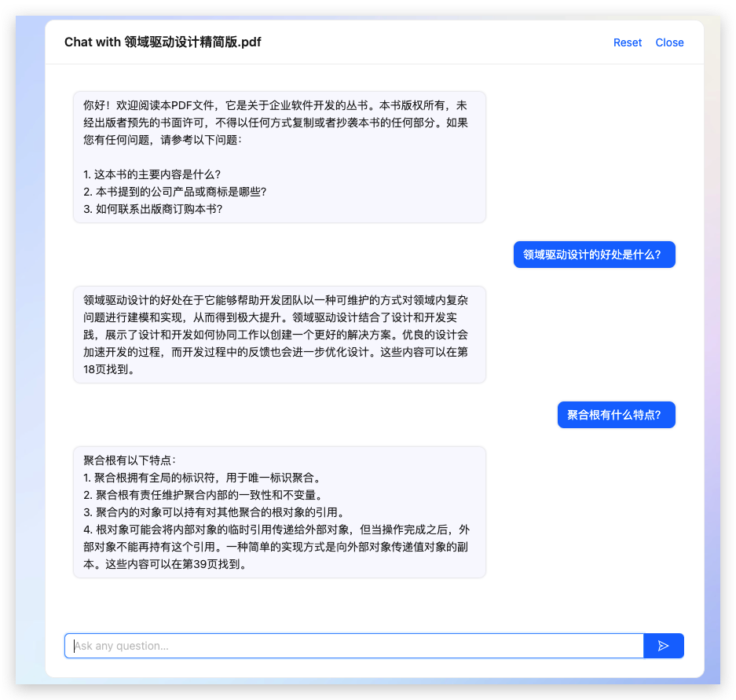
Task: Focus the 'Ask any question...' input field
Action: [354, 646]
